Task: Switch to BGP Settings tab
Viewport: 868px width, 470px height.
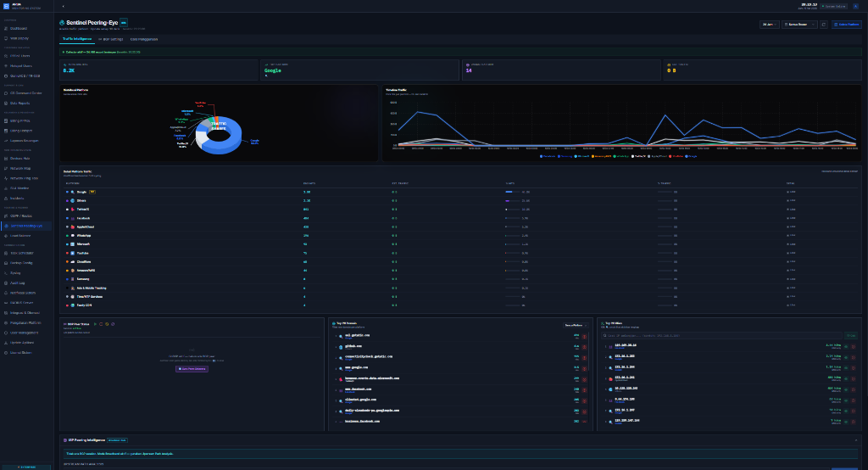Action: point(111,39)
